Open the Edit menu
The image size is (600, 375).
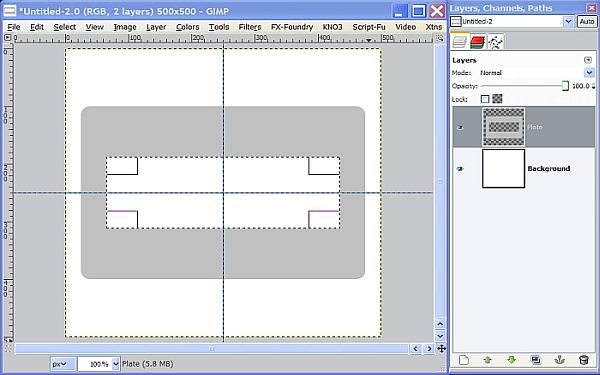pos(37,27)
